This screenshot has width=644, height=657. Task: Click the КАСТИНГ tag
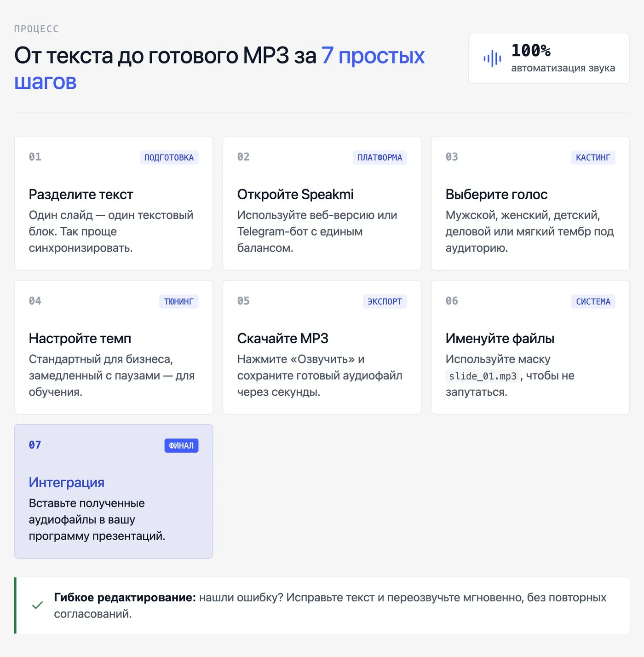pos(593,157)
